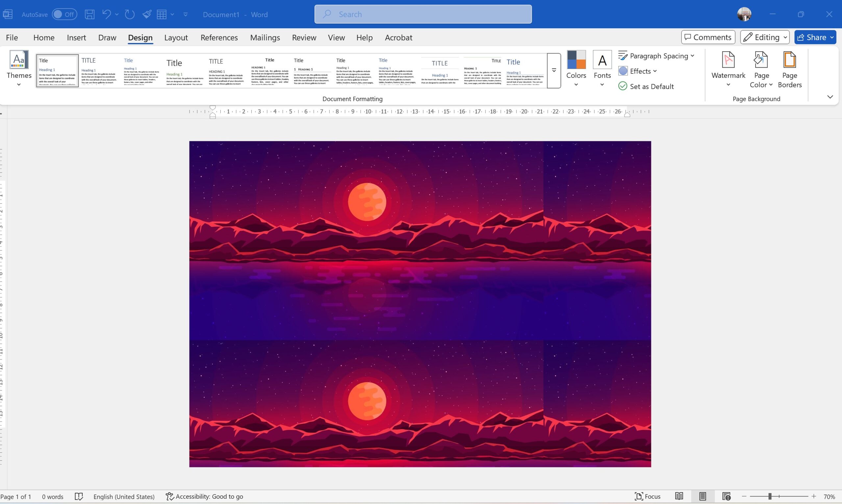Toggle AutoSave off switch

click(64, 14)
